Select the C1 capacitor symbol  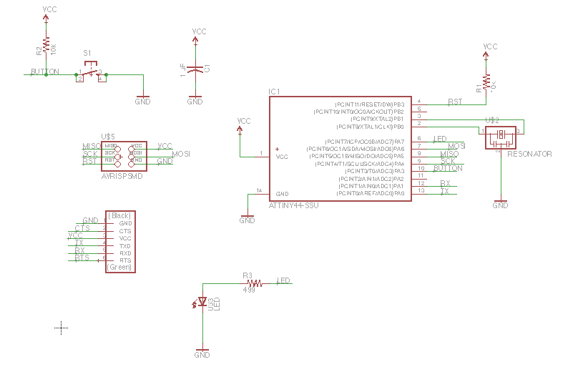click(x=195, y=69)
